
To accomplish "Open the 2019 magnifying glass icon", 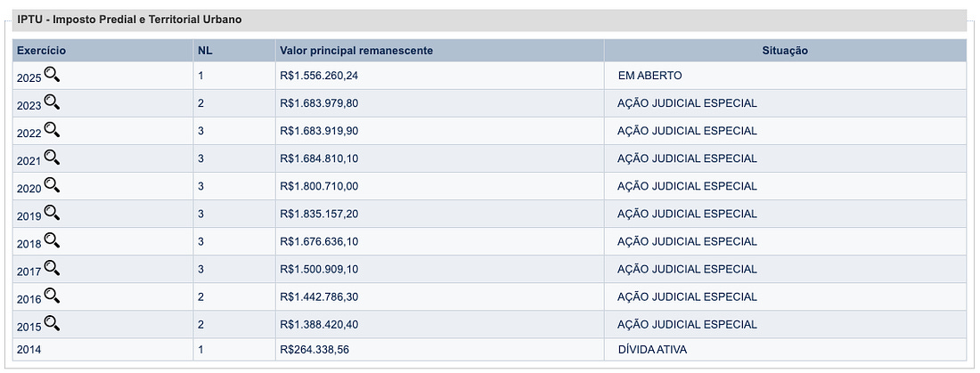I will point(52,213).
